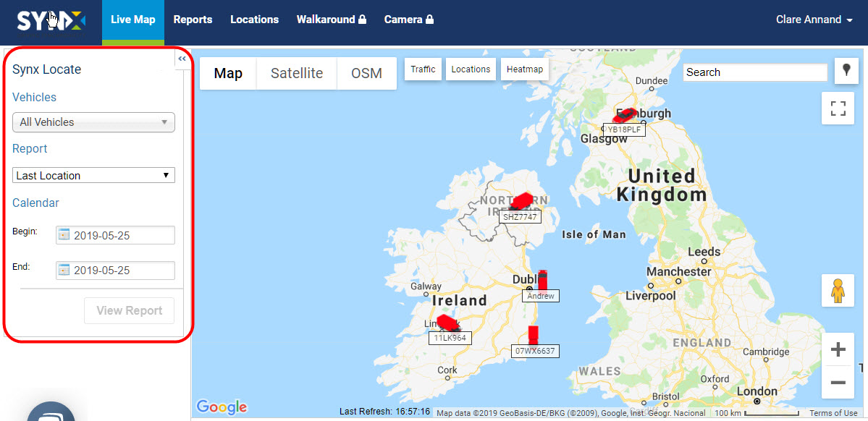Select the red vehicle marker labeled Andrew

point(542,280)
